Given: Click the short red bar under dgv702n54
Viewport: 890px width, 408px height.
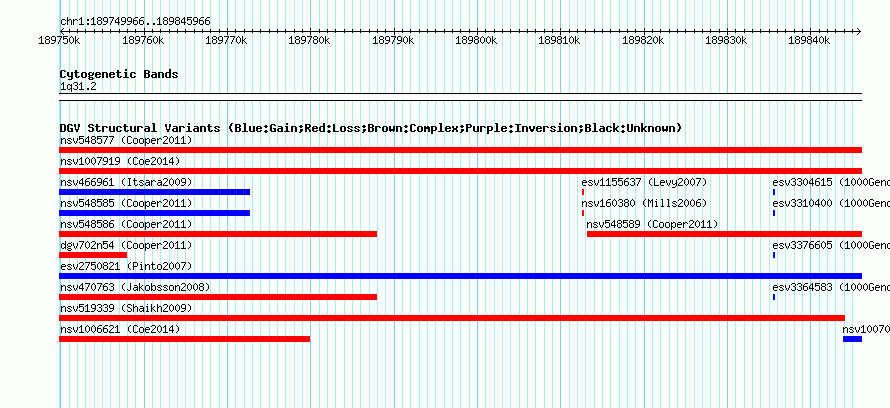Looking at the screenshot, I should coord(93,255).
